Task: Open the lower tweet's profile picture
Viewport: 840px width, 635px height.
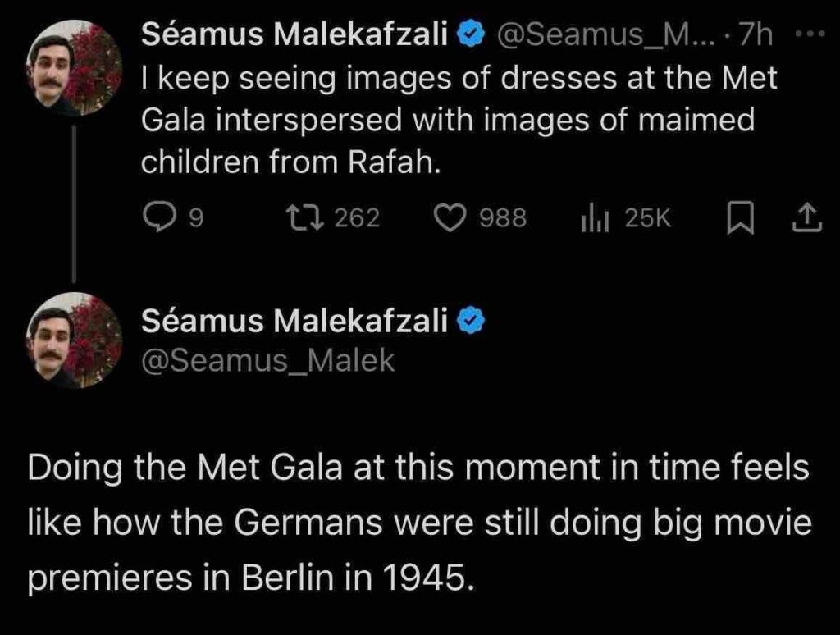Action: point(74,340)
